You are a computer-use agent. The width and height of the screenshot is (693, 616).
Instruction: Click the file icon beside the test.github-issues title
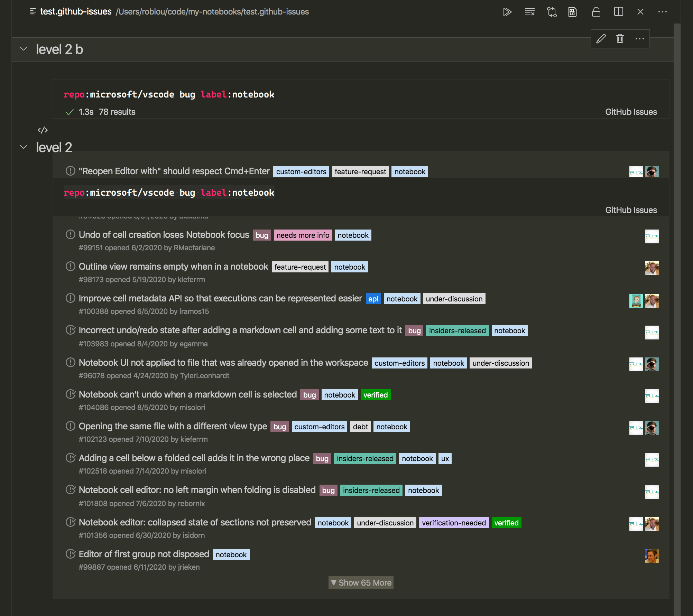[x=33, y=12]
